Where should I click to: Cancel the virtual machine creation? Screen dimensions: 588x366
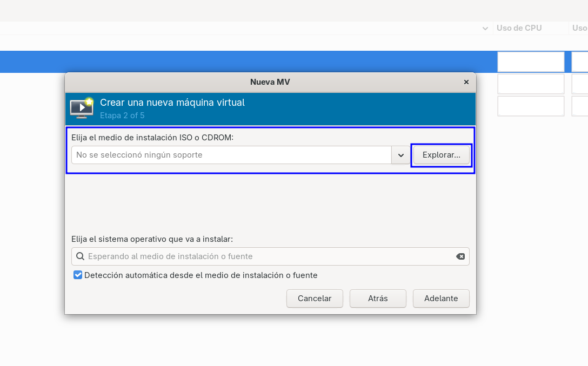[x=315, y=299]
